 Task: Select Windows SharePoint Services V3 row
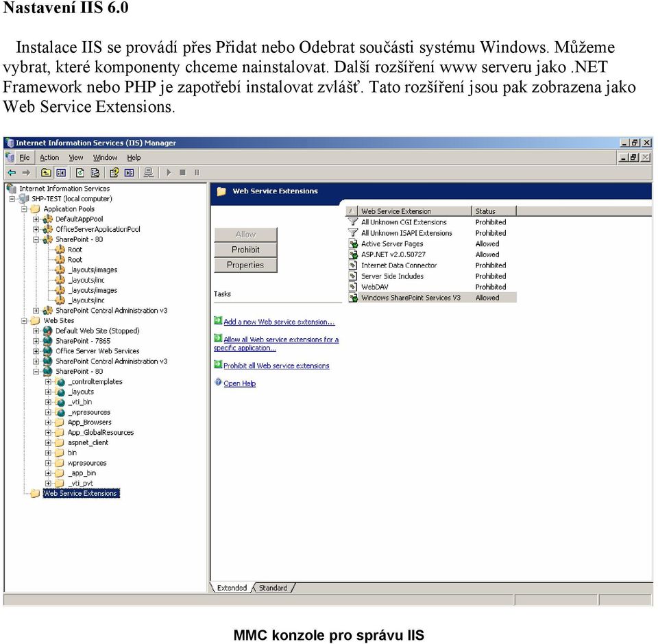pyautogui.click(x=432, y=298)
